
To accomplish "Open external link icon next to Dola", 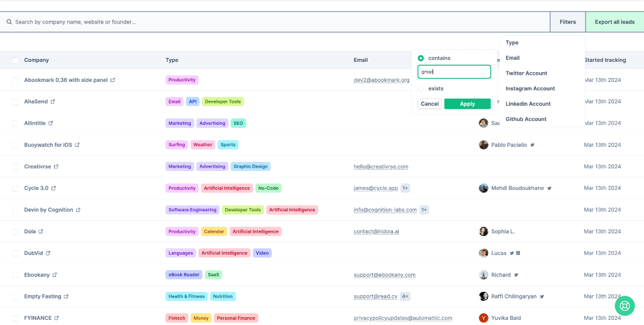I will click(41, 231).
